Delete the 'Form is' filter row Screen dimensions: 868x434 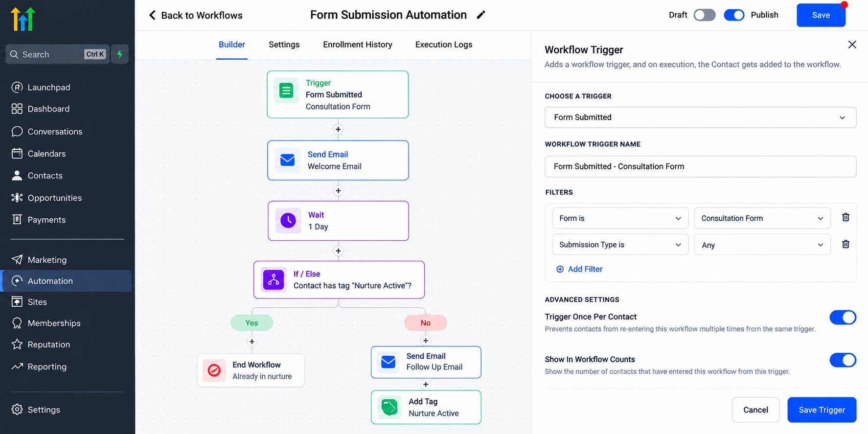[x=845, y=218]
